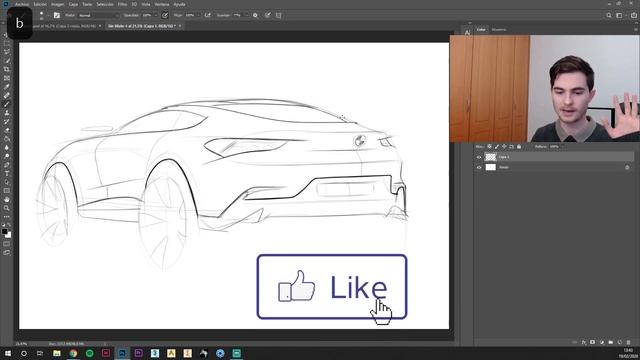Image resolution: width=640 pixels, height=360 pixels.
Task: Select the Eyedropper tool
Action: 7,87
